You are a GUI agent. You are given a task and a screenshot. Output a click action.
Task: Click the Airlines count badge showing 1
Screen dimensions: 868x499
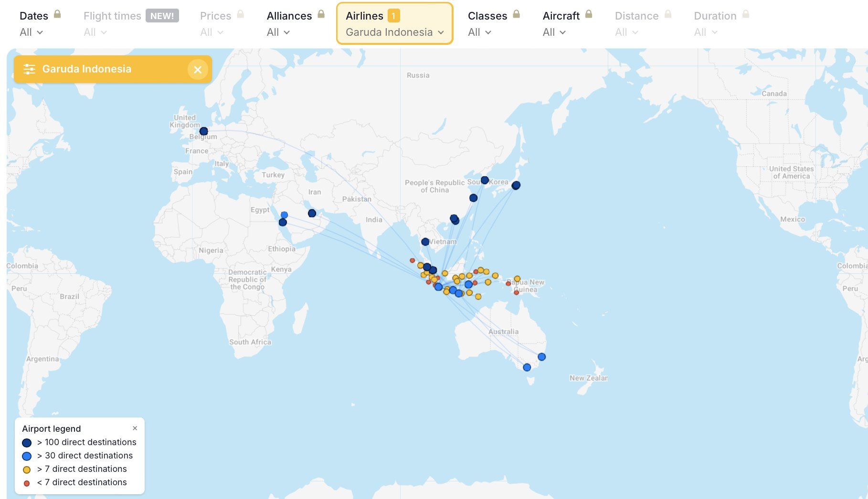tap(393, 16)
